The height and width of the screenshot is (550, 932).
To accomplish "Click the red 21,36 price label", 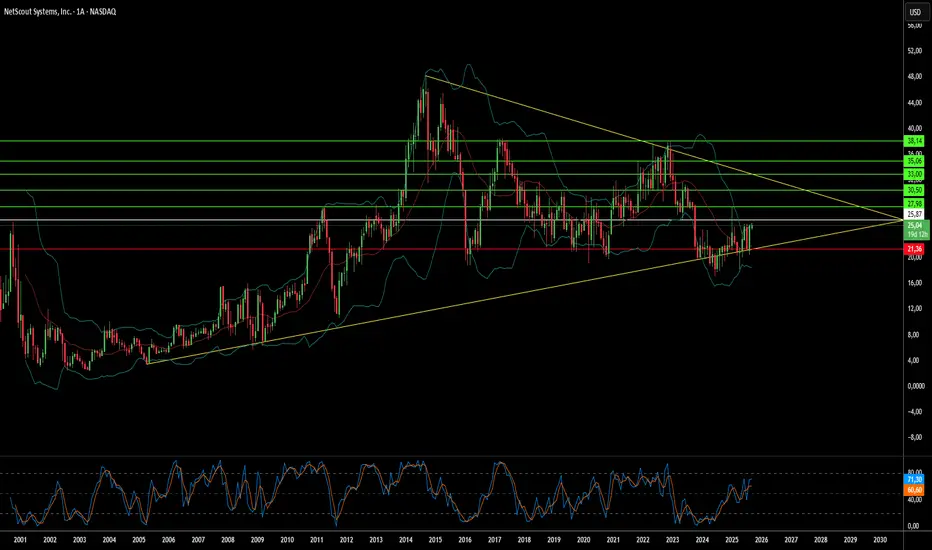I will [913, 249].
